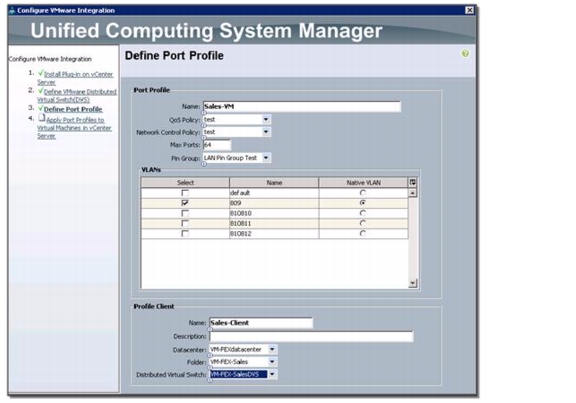Check the 810811 VLAN checkbox

[x=185, y=223]
